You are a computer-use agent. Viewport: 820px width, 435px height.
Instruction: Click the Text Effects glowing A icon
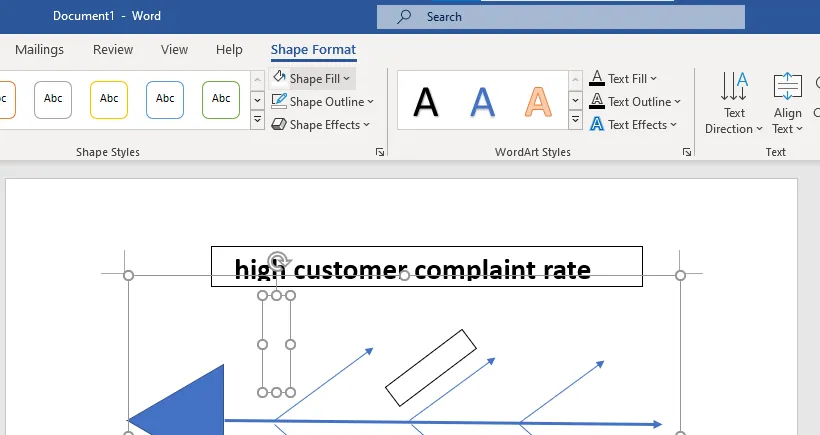[597, 125]
